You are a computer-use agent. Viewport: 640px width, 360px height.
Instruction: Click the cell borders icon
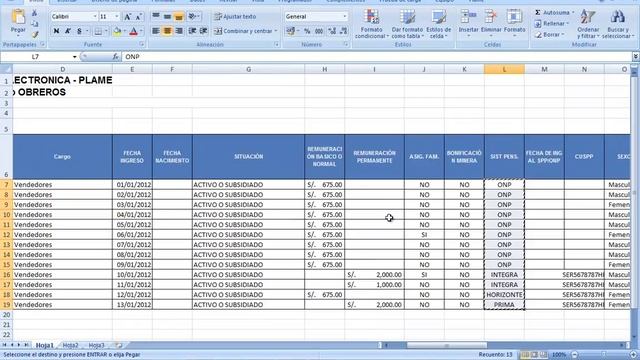coord(98,31)
